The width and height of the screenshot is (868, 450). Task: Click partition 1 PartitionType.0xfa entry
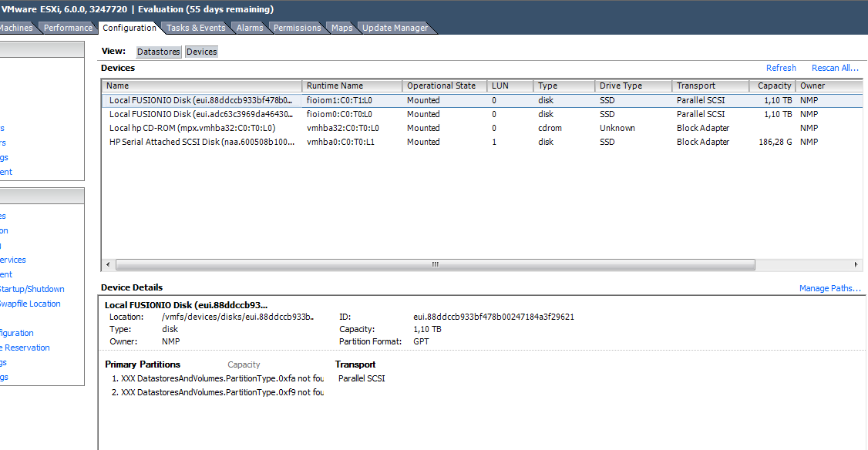217,378
